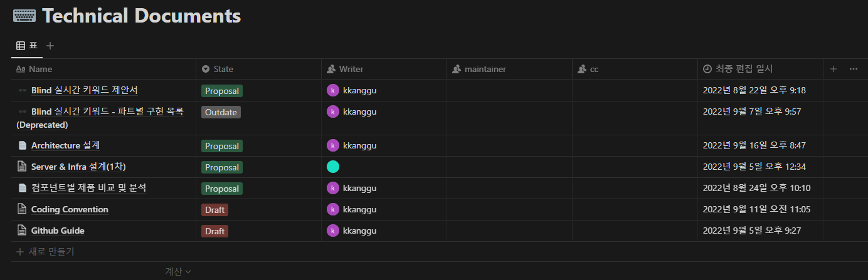Click kkanggu avatar in Coding Convention row
This screenshot has height=280, width=868.
click(x=333, y=209)
